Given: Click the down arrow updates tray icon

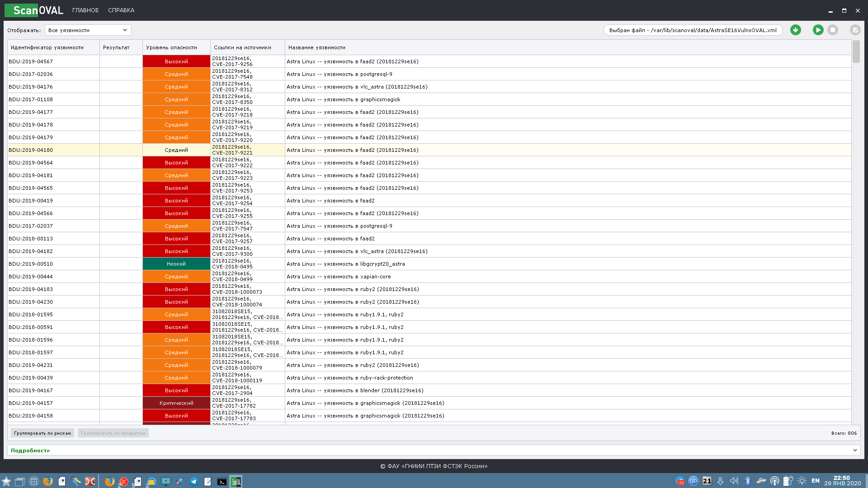Looking at the screenshot, I should tap(721, 481).
